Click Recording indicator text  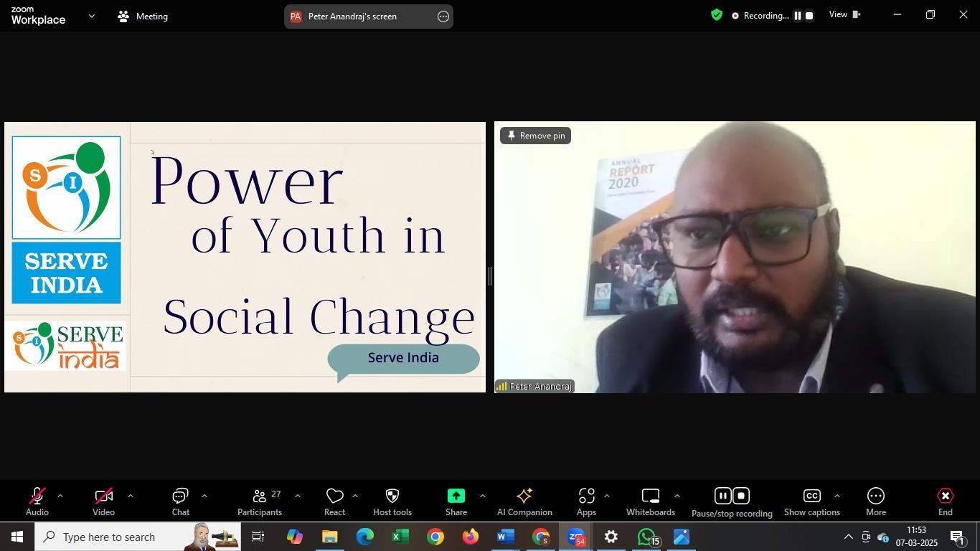pos(766,16)
